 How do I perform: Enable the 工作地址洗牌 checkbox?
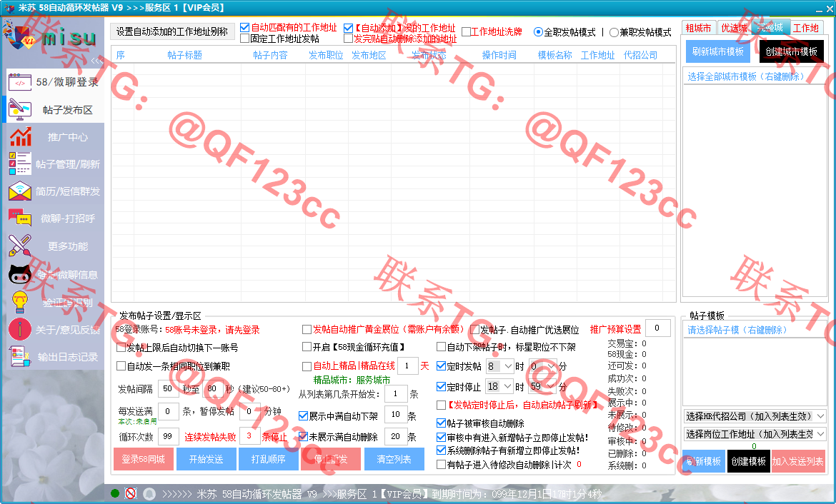pyautogui.click(x=466, y=32)
